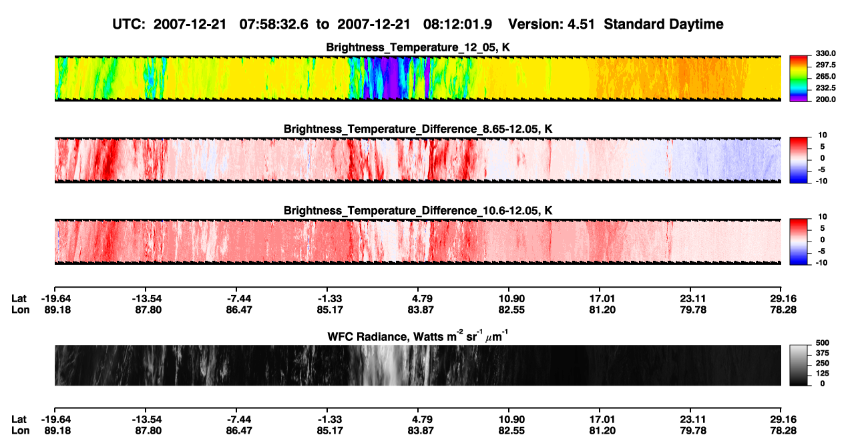Click the 250 tick on the WFC colorbar
The width and height of the screenshot is (868, 445).
tap(822, 364)
